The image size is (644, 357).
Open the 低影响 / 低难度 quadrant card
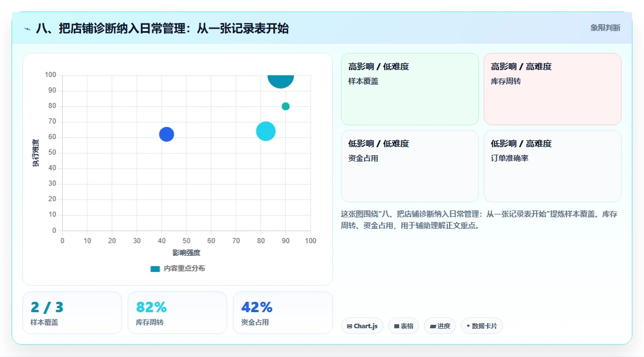click(x=410, y=166)
